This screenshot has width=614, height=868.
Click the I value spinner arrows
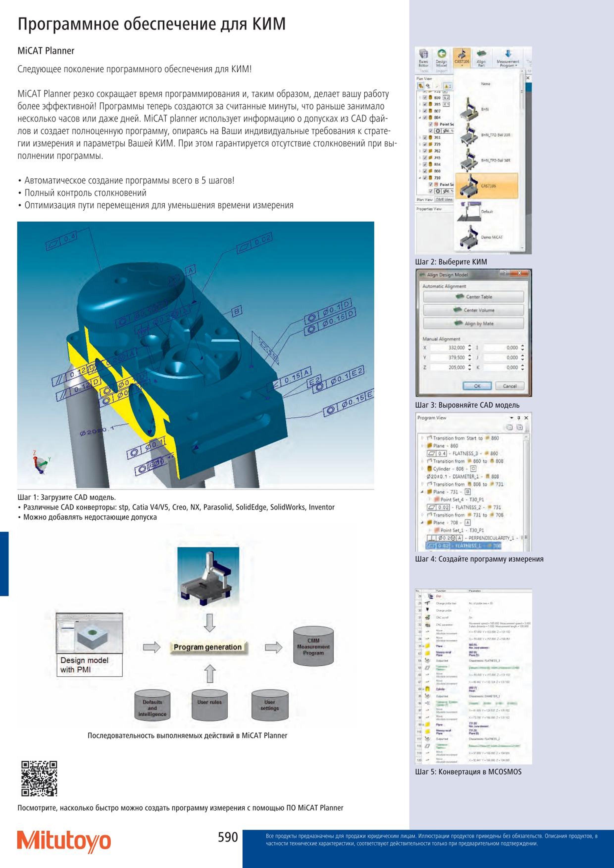pos(522,348)
